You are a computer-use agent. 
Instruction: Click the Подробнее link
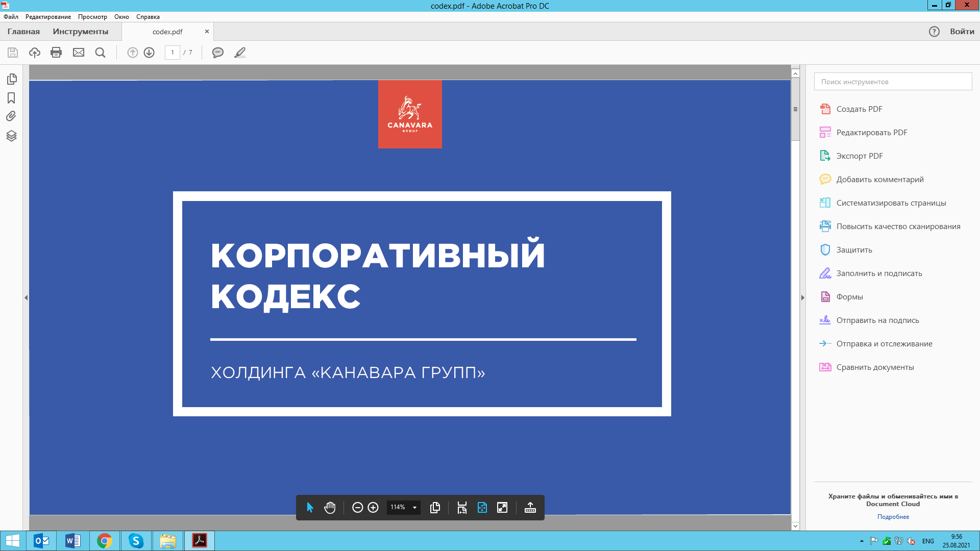point(893,517)
